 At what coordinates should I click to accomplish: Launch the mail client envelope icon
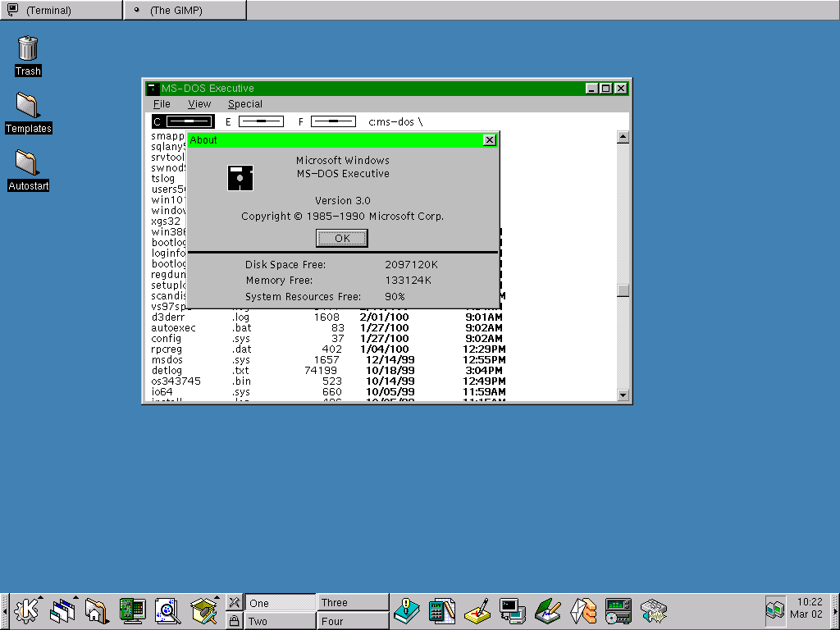583,610
